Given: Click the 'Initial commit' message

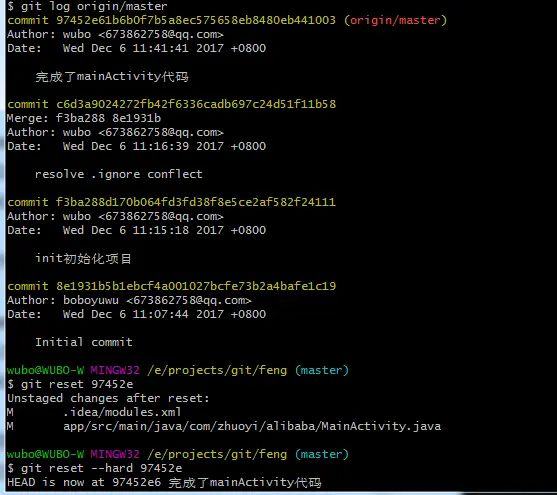Looking at the screenshot, I should click(x=84, y=342).
